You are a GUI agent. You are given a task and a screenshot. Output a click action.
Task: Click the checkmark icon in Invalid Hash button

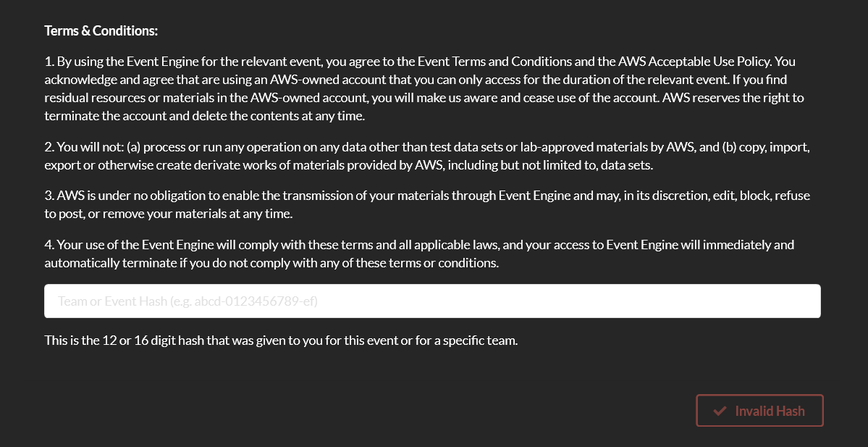720,411
